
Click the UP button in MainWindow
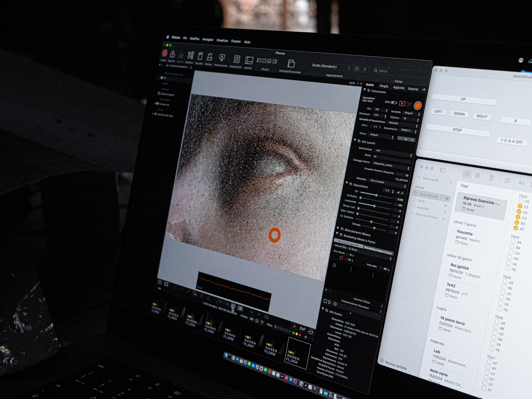(x=464, y=99)
